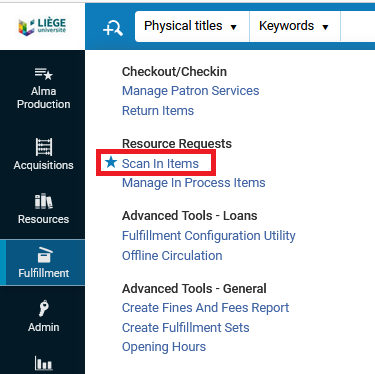Viewport: 375px width, 374px height.
Task: Open Fulfillment Configuration Utility
Action: point(209,236)
